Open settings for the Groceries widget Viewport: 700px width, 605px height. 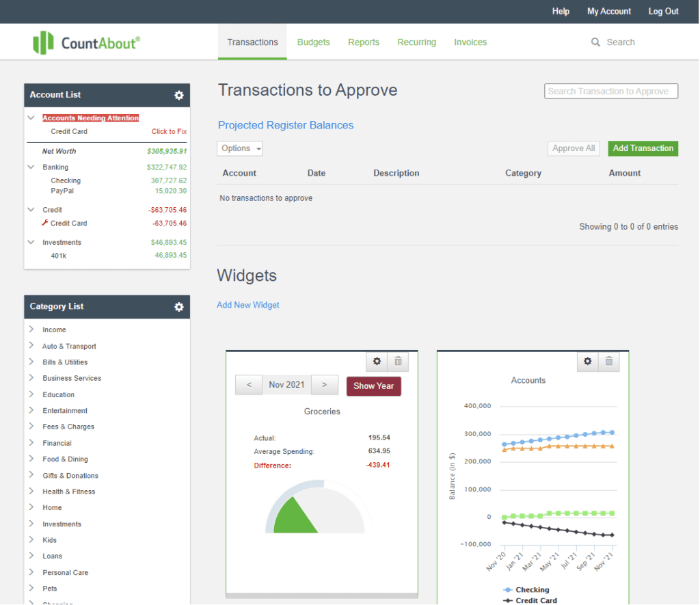coord(377,361)
